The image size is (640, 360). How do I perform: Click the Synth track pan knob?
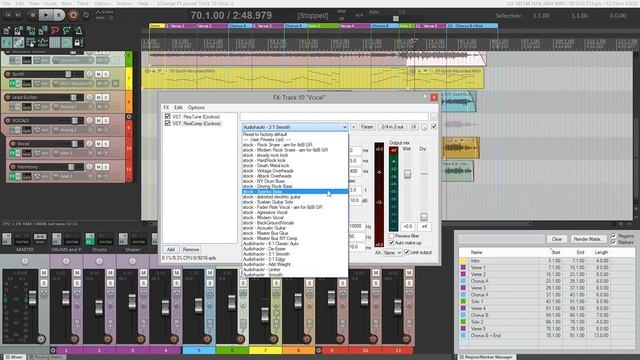89,74
